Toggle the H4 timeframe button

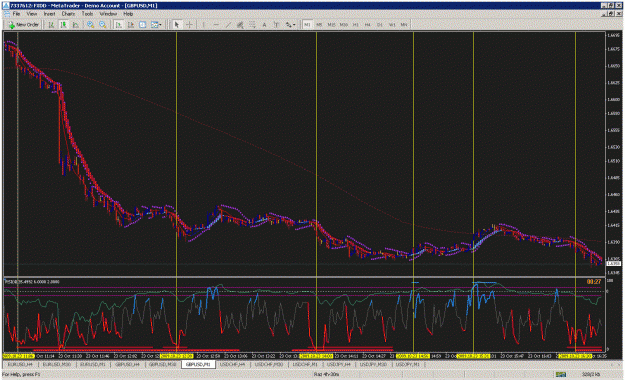click(x=368, y=25)
